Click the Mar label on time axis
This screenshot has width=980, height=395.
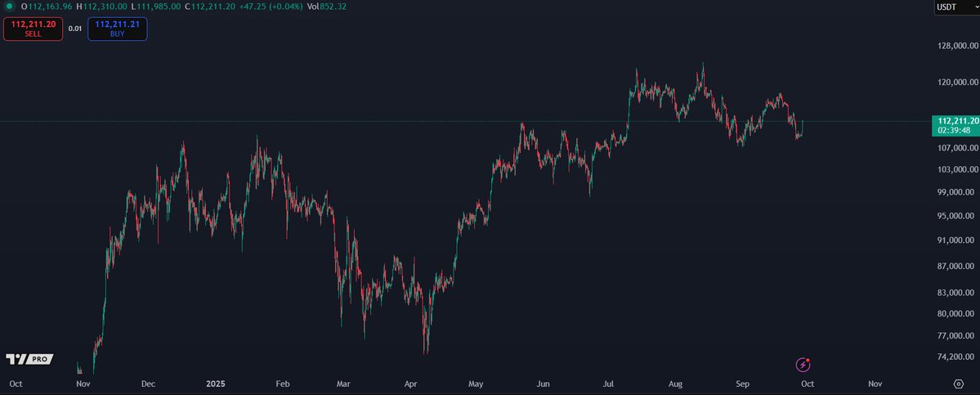click(344, 384)
